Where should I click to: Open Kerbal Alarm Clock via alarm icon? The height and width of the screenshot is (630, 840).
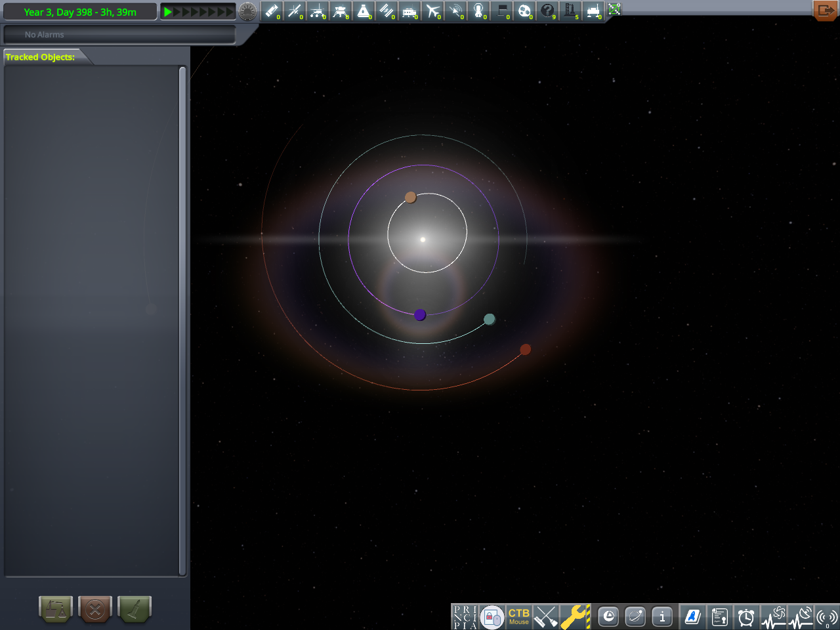click(746, 617)
